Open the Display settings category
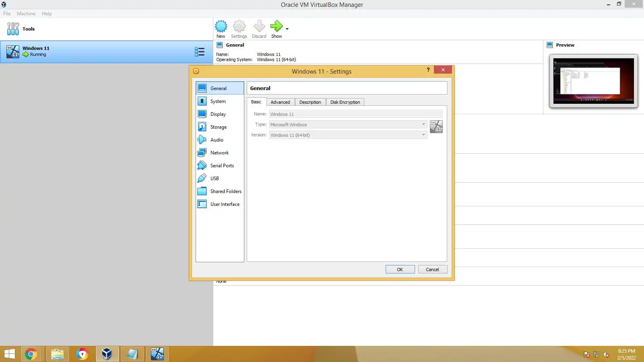The height and width of the screenshot is (362, 644). pos(220,114)
